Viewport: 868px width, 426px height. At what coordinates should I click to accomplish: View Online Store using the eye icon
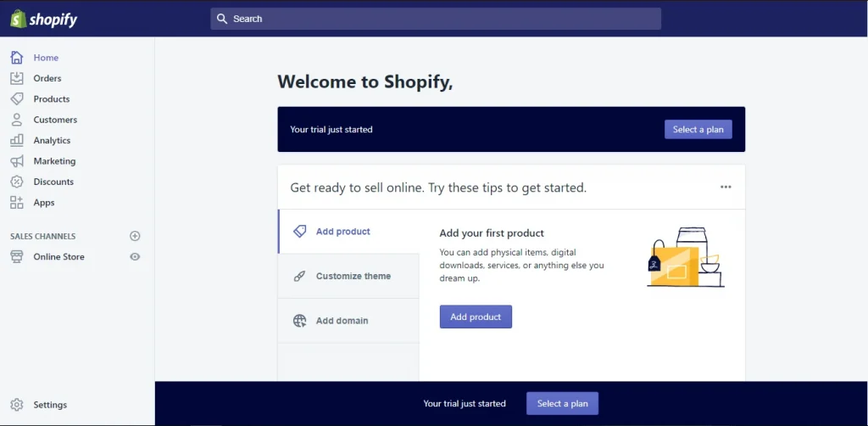(135, 257)
